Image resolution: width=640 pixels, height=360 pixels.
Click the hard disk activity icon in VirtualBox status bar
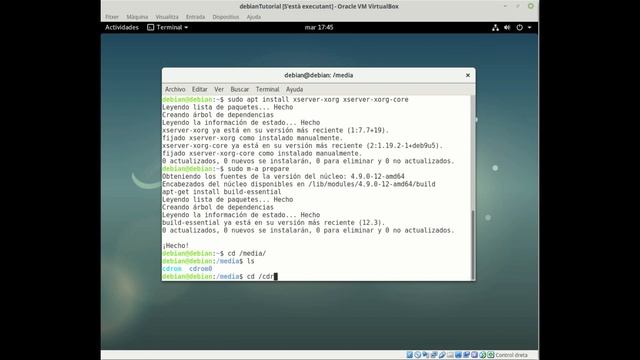410,355
